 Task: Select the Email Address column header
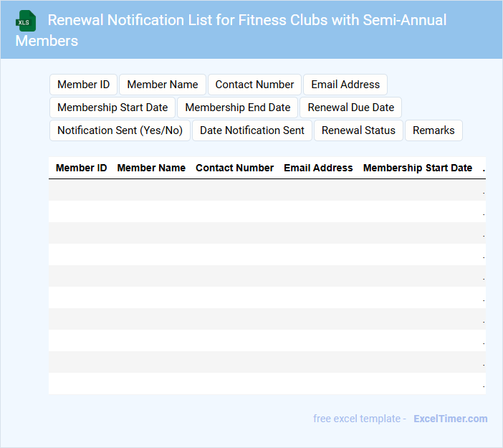[318, 168]
